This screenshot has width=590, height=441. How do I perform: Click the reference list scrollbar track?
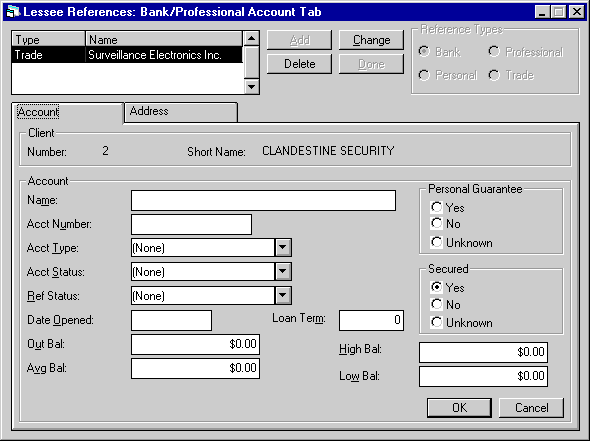[x=251, y=63]
